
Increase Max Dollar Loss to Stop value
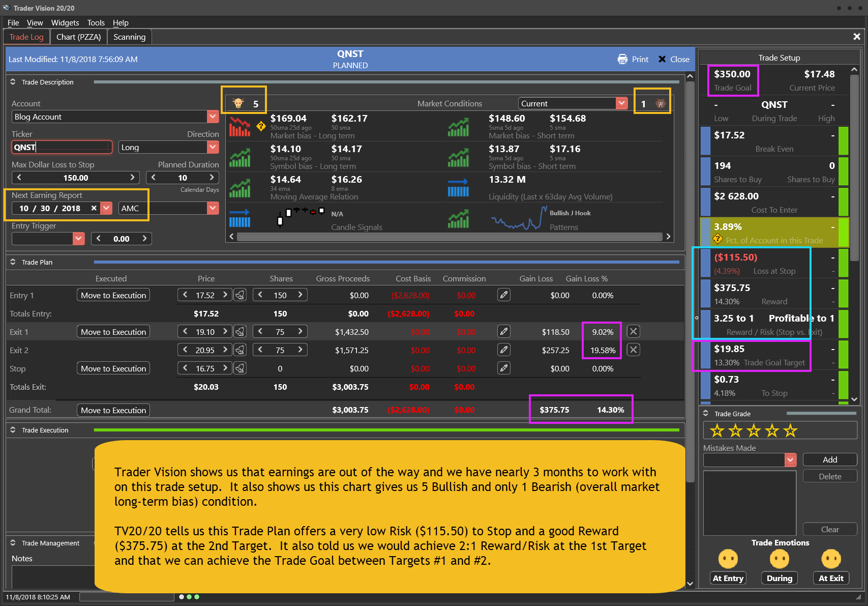132,177
